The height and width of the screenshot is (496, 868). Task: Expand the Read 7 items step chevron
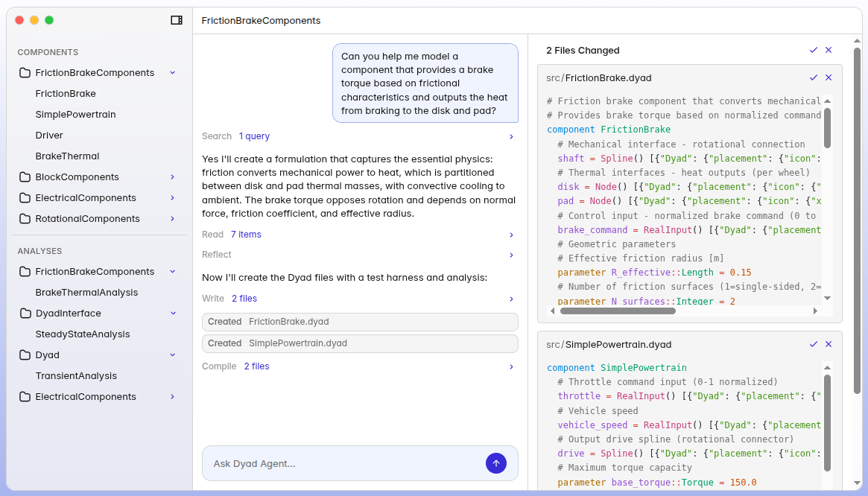click(x=512, y=235)
